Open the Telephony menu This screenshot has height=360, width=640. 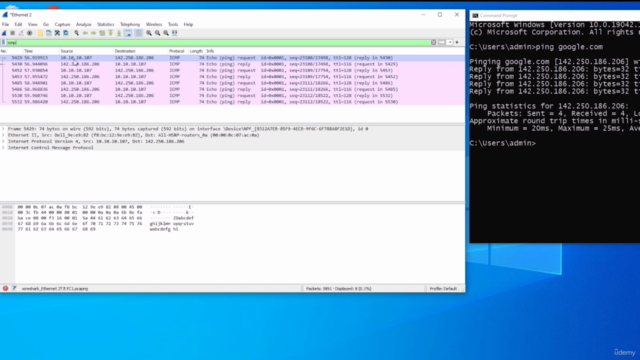130,24
